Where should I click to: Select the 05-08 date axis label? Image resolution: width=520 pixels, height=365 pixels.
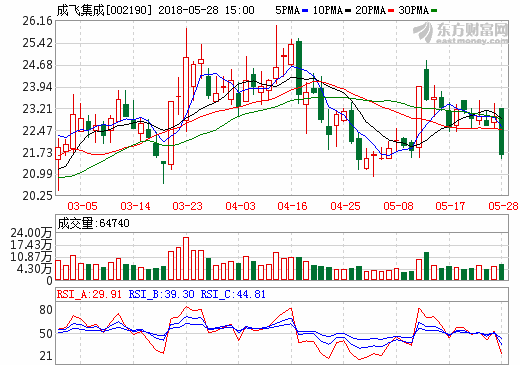pos(398,206)
